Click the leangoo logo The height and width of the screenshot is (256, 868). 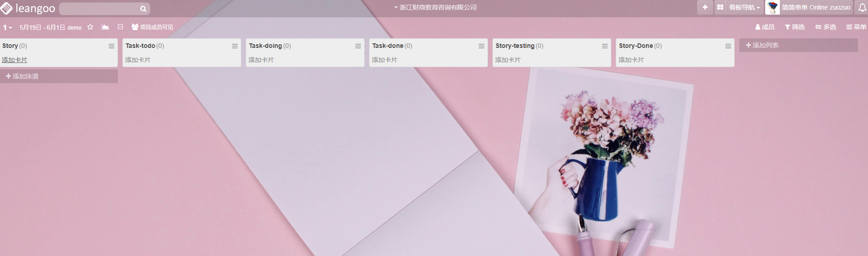pos(28,8)
